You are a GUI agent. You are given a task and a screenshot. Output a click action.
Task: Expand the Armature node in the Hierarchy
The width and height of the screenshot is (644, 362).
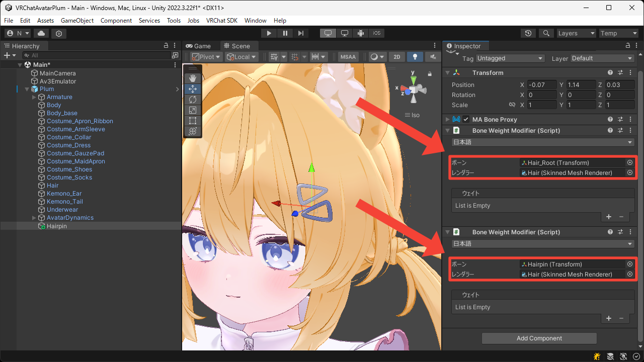[x=34, y=97]
